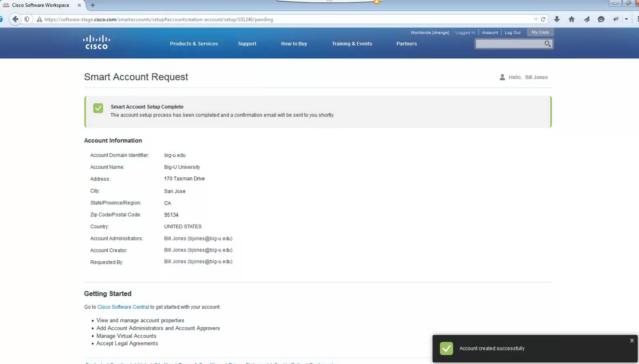Open a new browser tab
This screenshot has height=364, width=639.
93,5
